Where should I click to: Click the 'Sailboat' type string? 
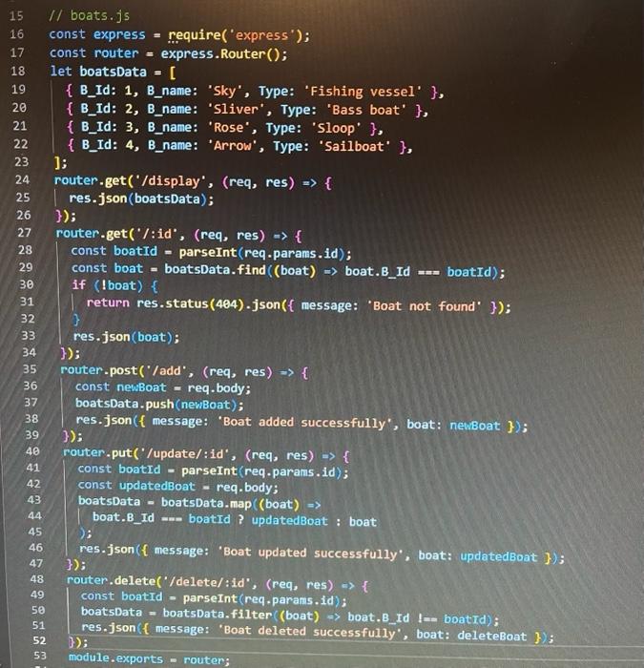click(x=354, y=147)
